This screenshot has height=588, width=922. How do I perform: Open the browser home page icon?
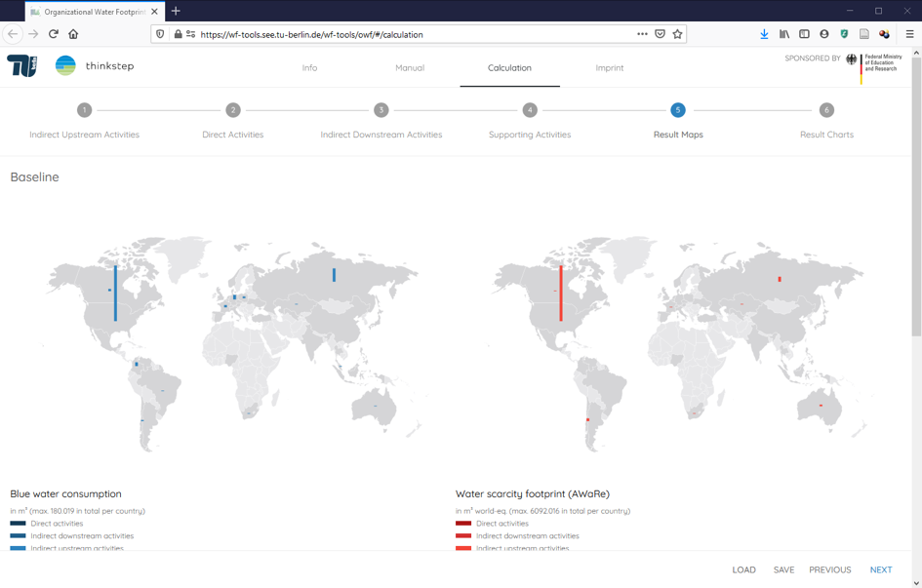73,34
